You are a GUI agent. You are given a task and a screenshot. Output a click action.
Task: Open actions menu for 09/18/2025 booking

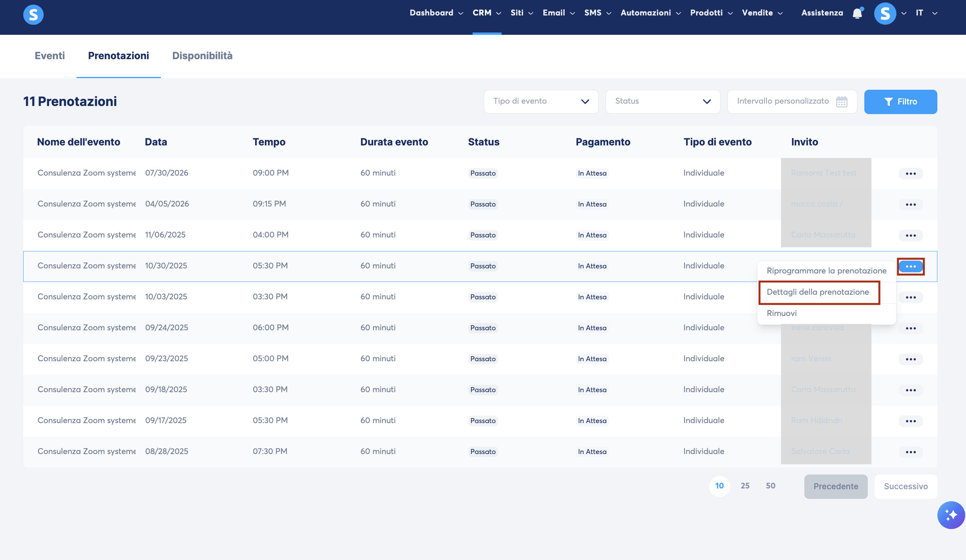click(x=911, y=390)
